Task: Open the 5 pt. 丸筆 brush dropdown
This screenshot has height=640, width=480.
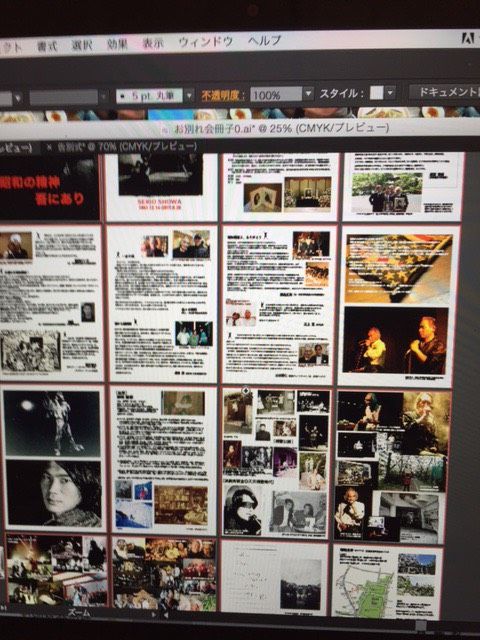Action: [149, 96]
